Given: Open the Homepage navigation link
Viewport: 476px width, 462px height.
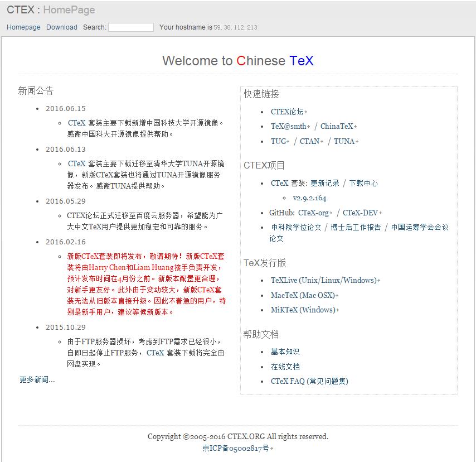Looking at the screenshot, I should pos(23,27).
